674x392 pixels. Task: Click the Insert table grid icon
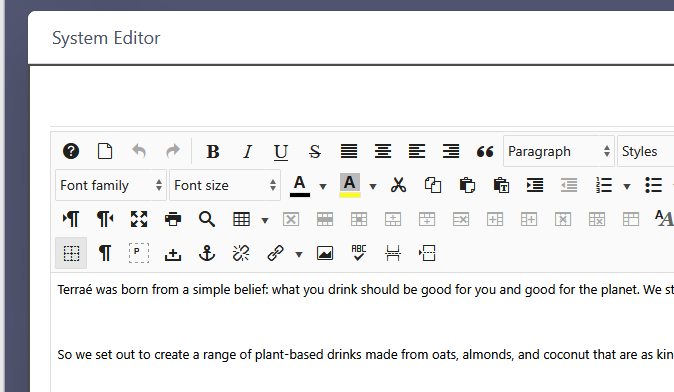tap(241, 219)
